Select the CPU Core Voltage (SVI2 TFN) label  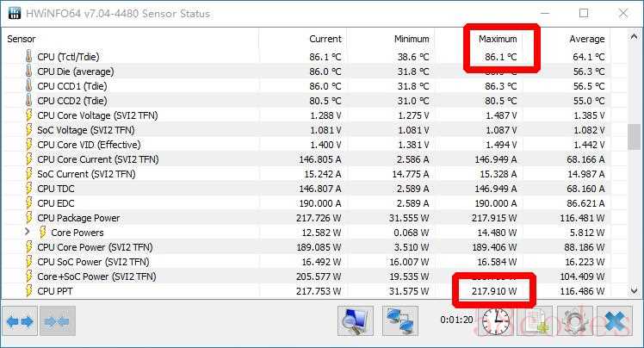[x=97, y=115]
